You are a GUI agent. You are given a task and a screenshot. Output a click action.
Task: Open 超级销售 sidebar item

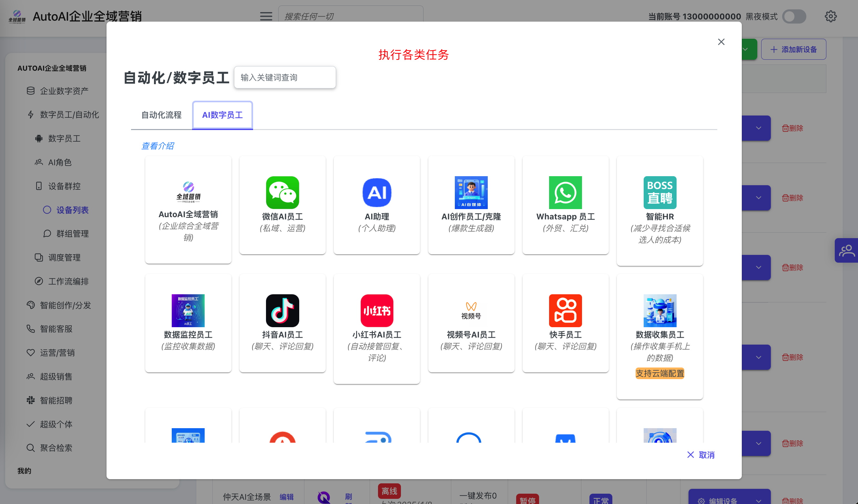49,376
